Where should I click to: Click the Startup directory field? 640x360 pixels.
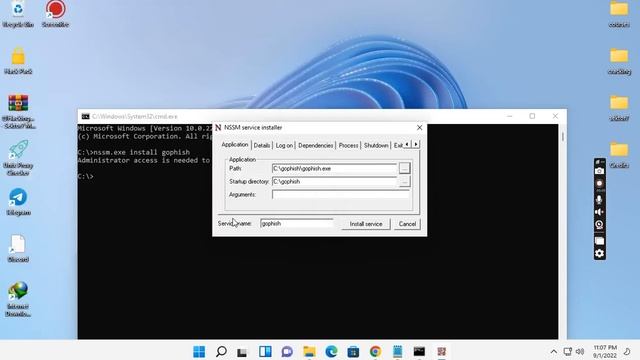pos(334,181)
